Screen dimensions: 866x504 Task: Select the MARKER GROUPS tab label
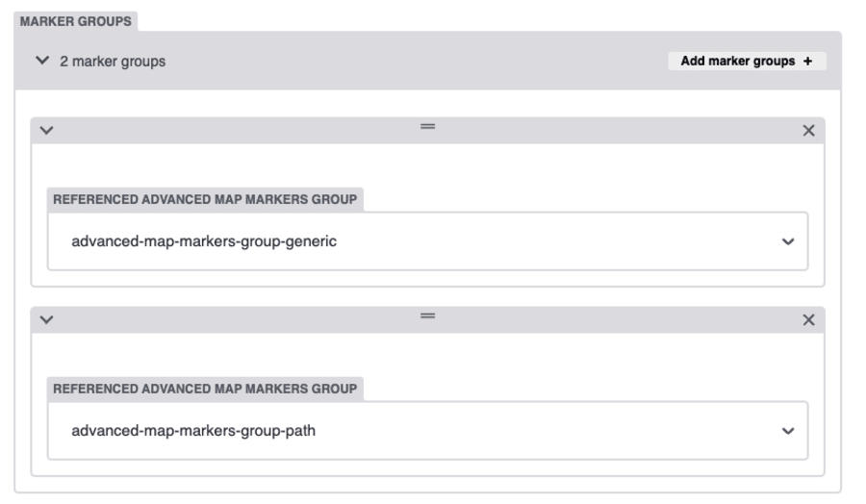click(x=76, y=21)
